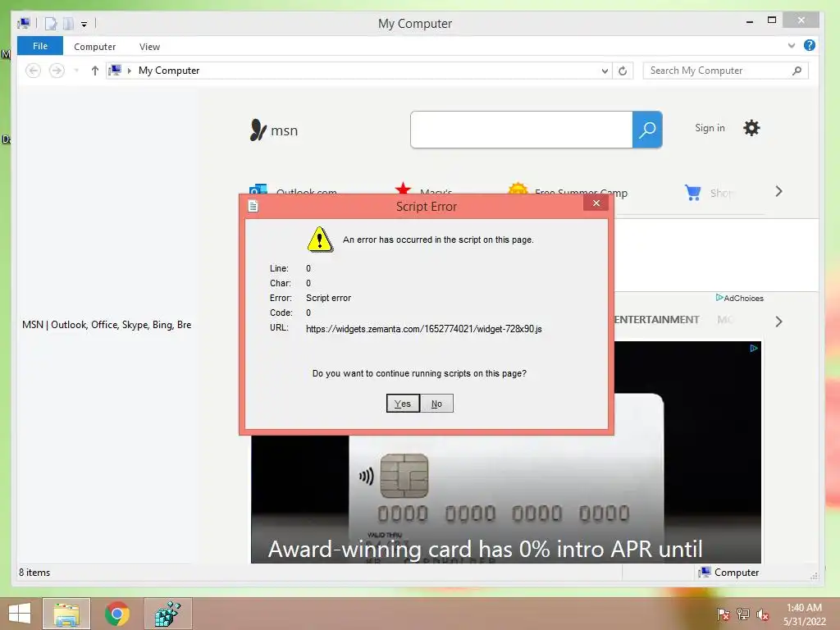This screenshot has height=630, width=840.
Task: Click the muted volume tray icon
Action: click(x=762, y=614)
